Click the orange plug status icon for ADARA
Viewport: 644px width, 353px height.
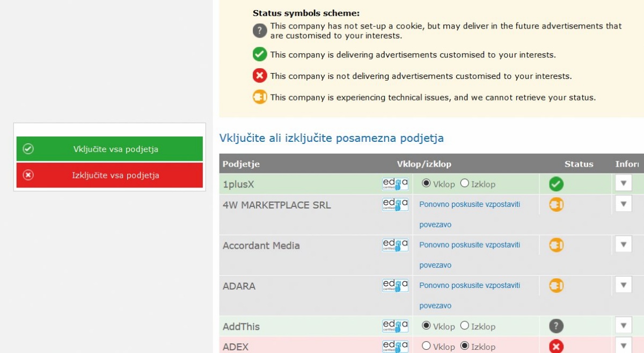tap(556, 285)
